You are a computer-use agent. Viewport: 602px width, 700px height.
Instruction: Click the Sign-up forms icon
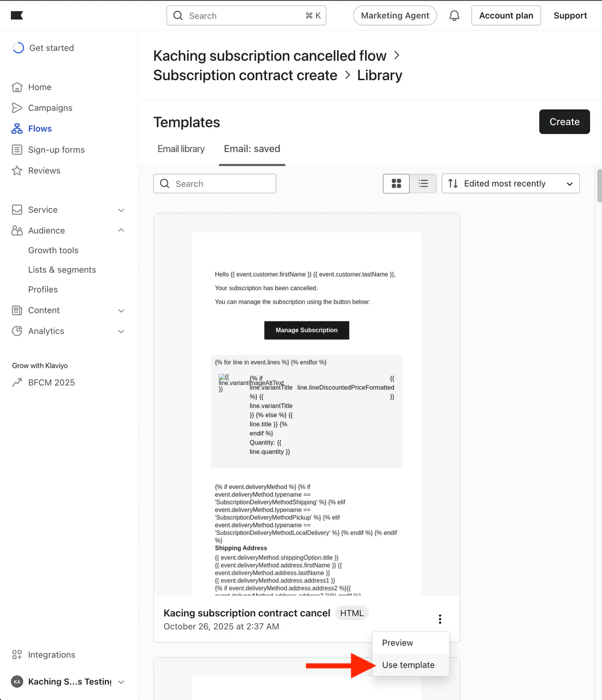point(17,150)
